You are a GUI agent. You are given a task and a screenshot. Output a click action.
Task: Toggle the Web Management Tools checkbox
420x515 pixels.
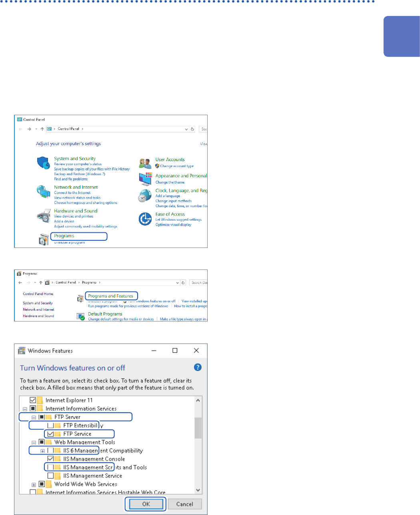pos(42,442)
